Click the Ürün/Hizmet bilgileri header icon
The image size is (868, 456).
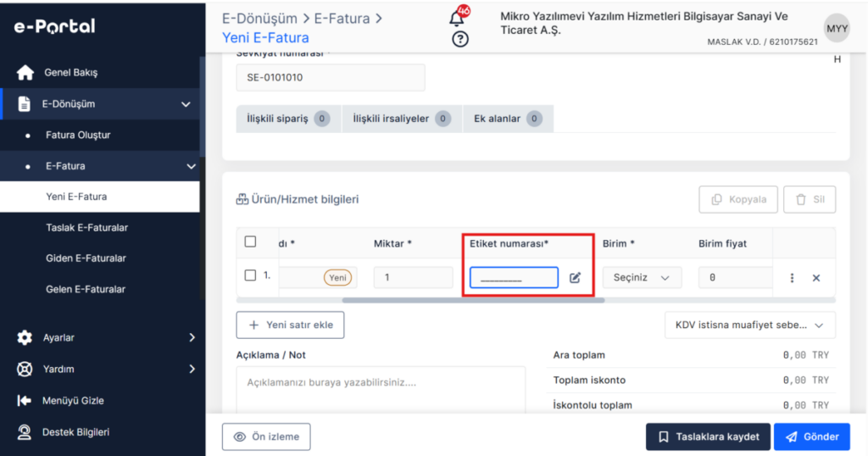click(242, 199)
